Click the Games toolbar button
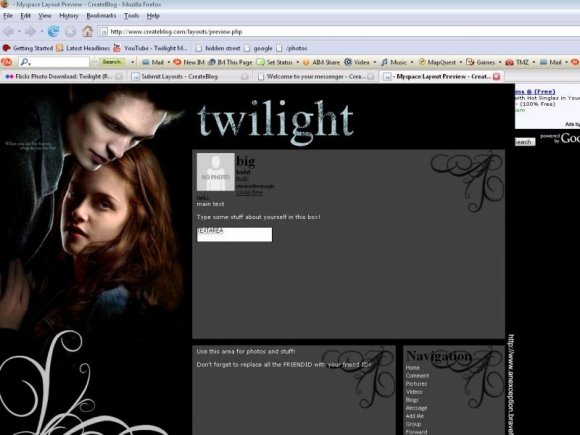 pyautogui.click(x=480, y=62)
